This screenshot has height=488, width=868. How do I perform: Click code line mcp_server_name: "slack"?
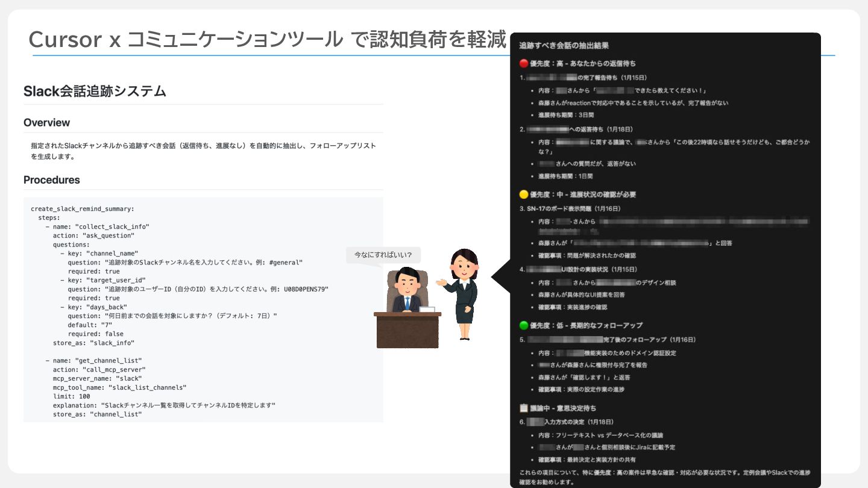97,378
